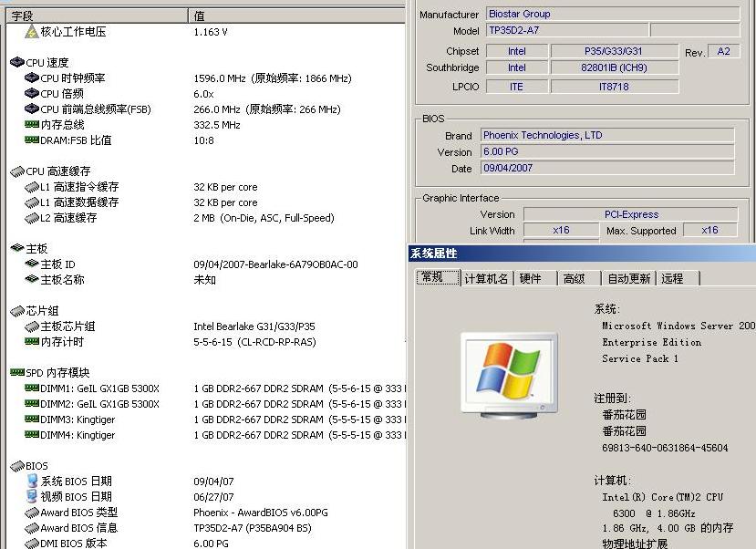Select the chip icon next to CPU 速度

tap(17, 62)
